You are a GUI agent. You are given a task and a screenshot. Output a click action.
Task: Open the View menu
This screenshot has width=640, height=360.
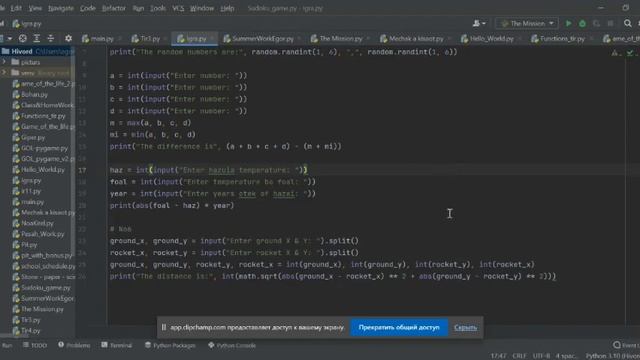coord(35,8)
